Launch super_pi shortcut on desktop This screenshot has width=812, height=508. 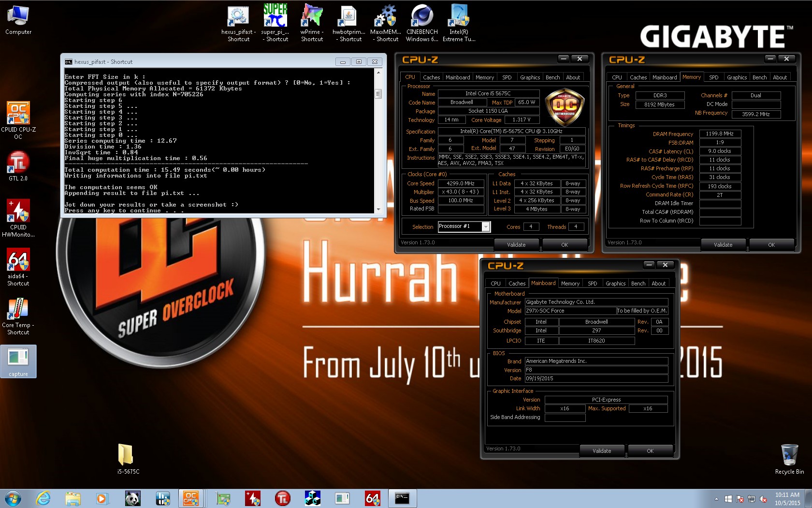[x=275, y=23]
